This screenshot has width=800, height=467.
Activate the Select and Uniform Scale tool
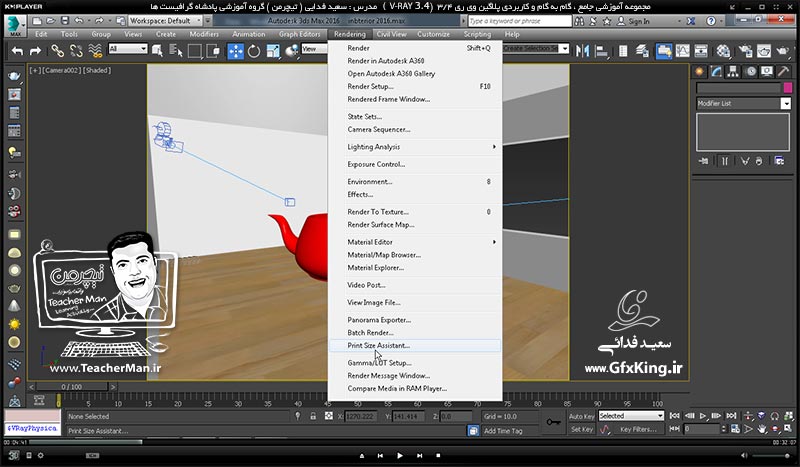tap(273, 51)
